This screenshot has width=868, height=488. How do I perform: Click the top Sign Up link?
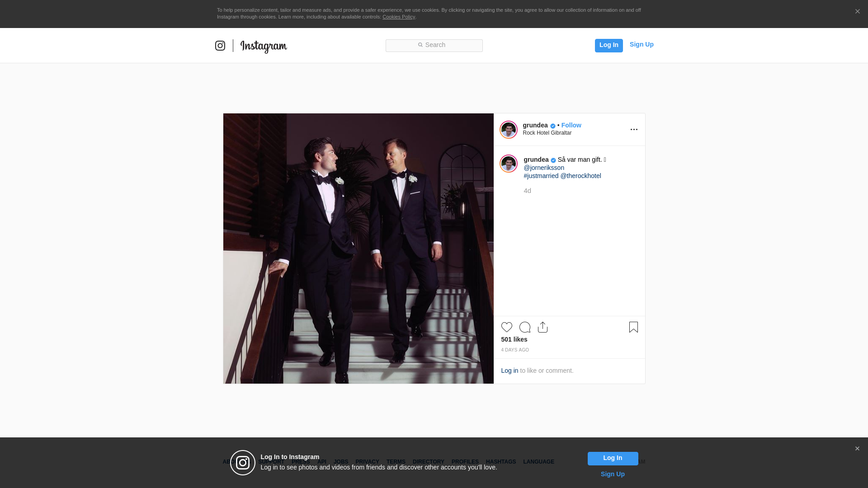point(641,44)
